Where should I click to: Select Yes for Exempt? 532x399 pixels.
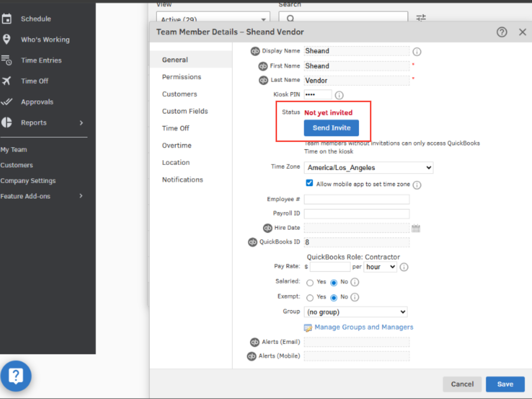[x=310, y=298]
